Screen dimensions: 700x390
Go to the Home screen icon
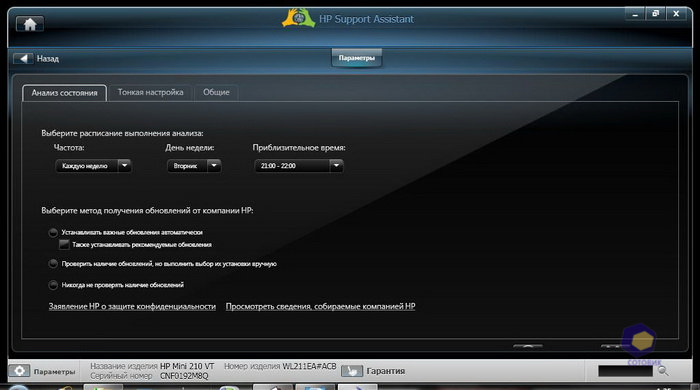pyautogui.click(x=30, y=24)
